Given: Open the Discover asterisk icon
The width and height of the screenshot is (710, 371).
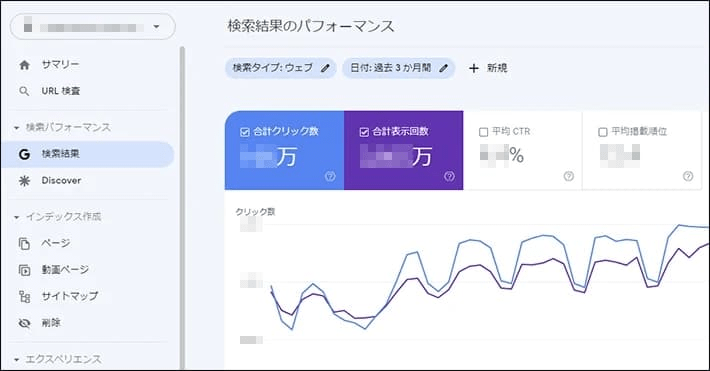Looking at the screenshot, I should 24,181.
